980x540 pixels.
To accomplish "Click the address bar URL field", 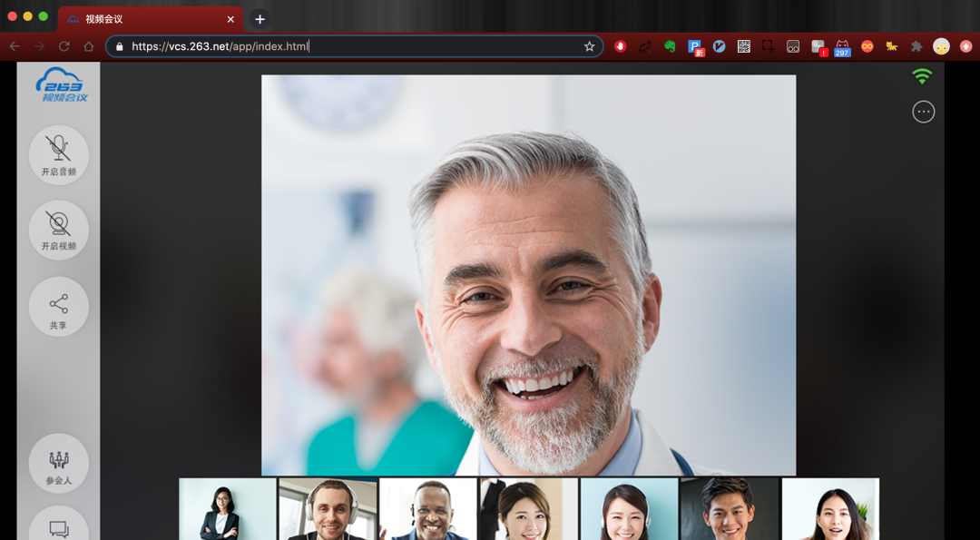I will (x=354, y=46).
